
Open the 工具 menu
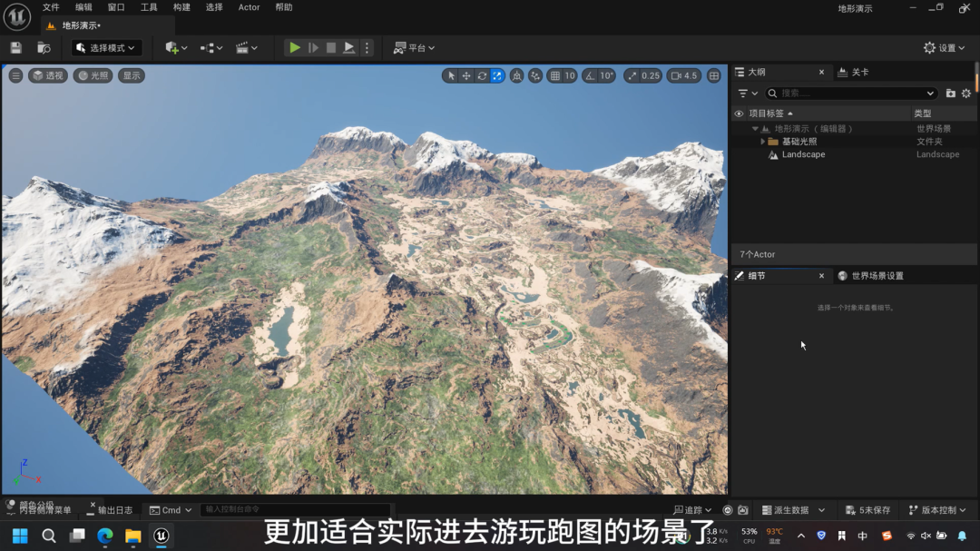click(x=149, y=7)
